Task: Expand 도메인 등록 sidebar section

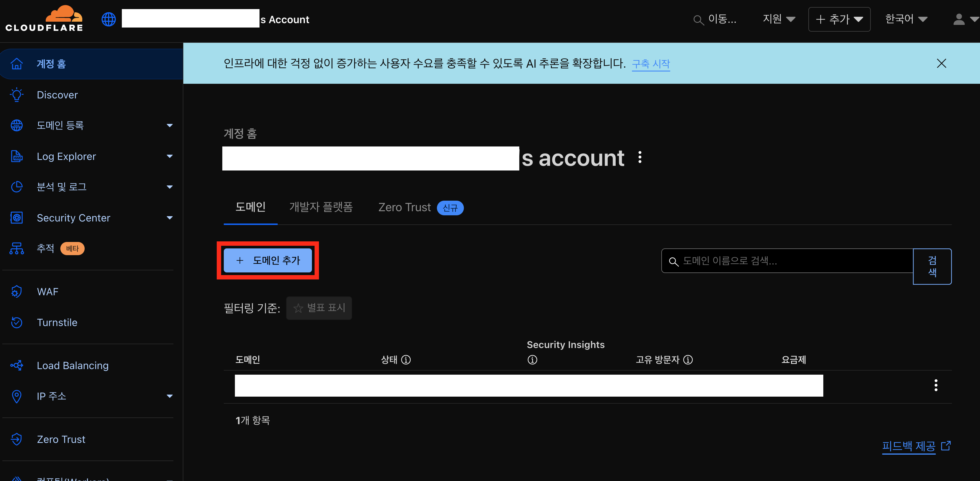Action: pos(170,126)
